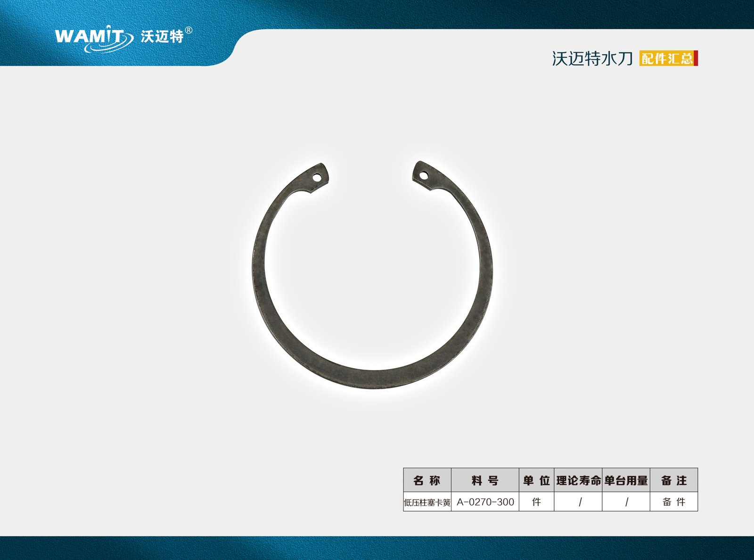Click the 备注 column header
Image resolution: width=754 pixels, height=560 pixels.
pos(674,480)
